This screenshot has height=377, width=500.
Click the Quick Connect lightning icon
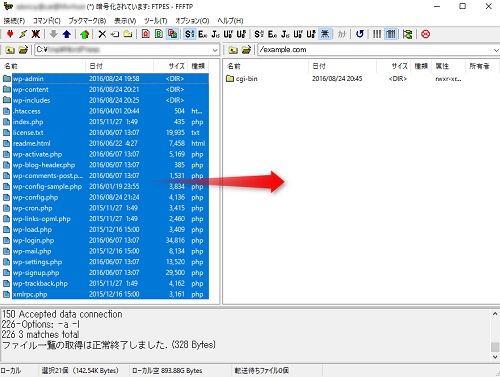[23, 34]
